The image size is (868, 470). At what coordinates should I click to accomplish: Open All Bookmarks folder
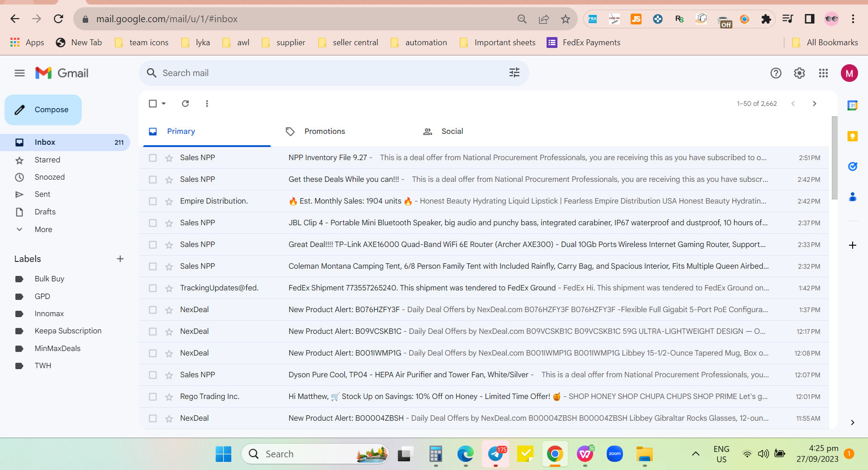(825, 43)
